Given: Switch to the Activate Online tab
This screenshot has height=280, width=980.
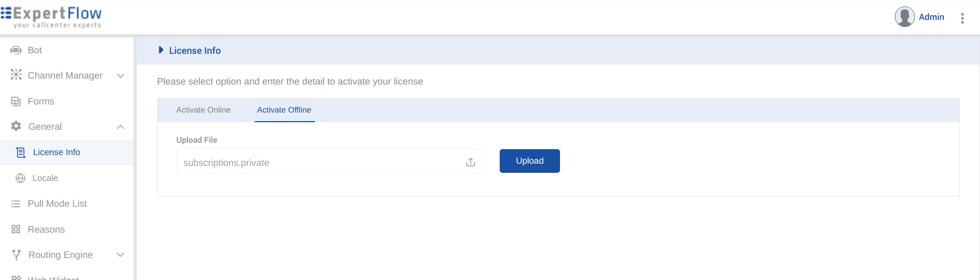Looking at the screenshot, I should point(204,110).
